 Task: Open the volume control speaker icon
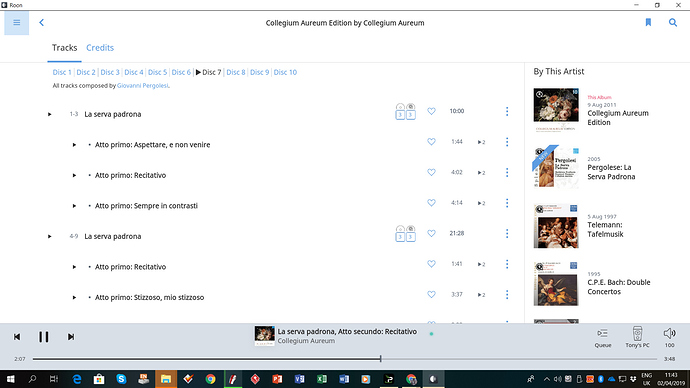(x=669, y=337)
